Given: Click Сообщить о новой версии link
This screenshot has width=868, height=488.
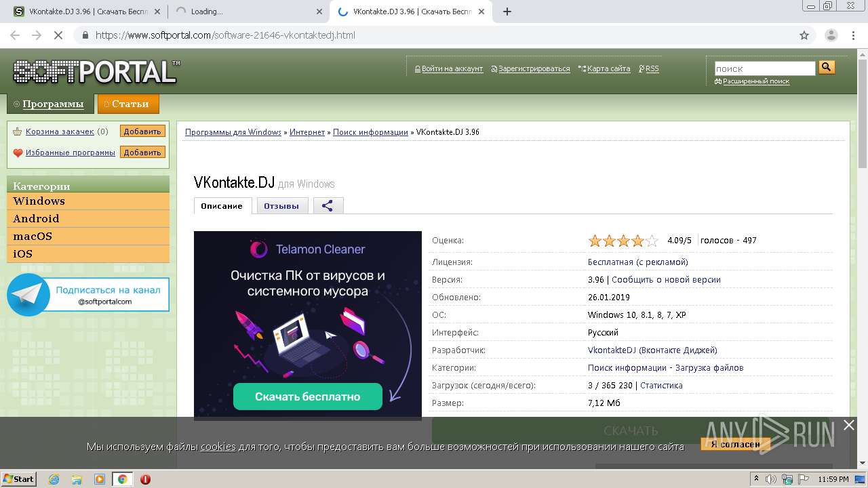Looking at the screenshot, I should tap(667, 279).
